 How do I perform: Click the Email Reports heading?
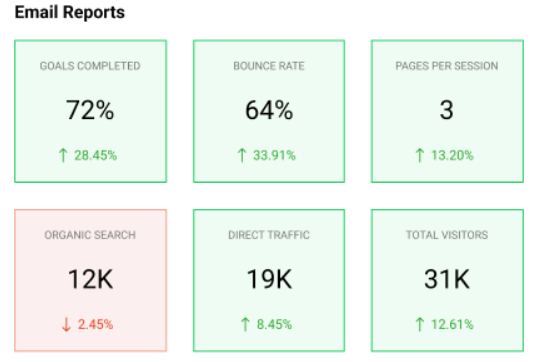click(70, 12)
